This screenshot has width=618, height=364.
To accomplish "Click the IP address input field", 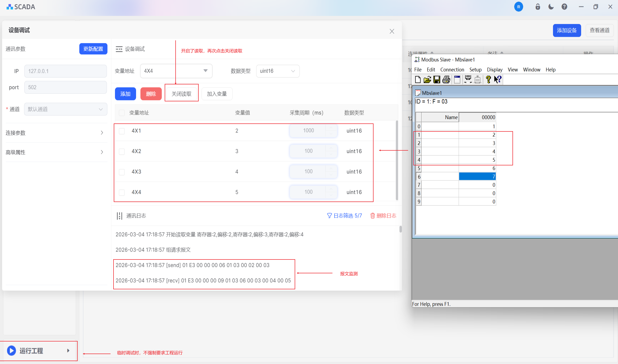I will (x=65, y=71).
